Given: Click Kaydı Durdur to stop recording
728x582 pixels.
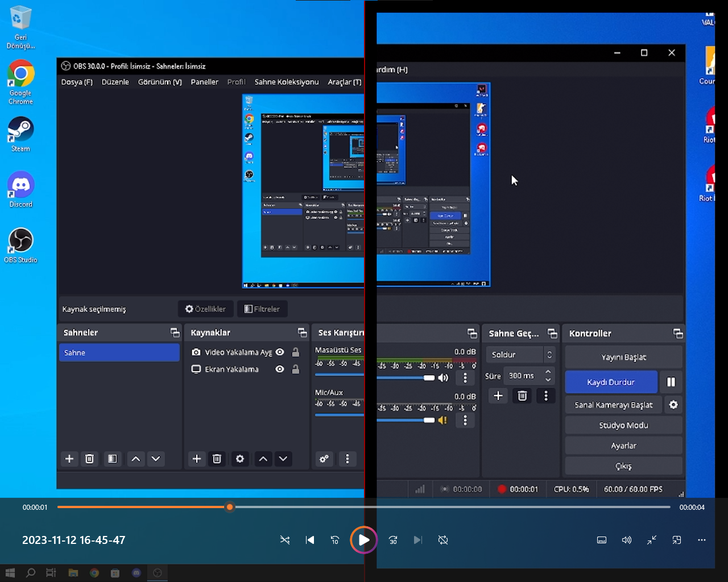Looking at the screenshot, I should [x=611, y=382].
